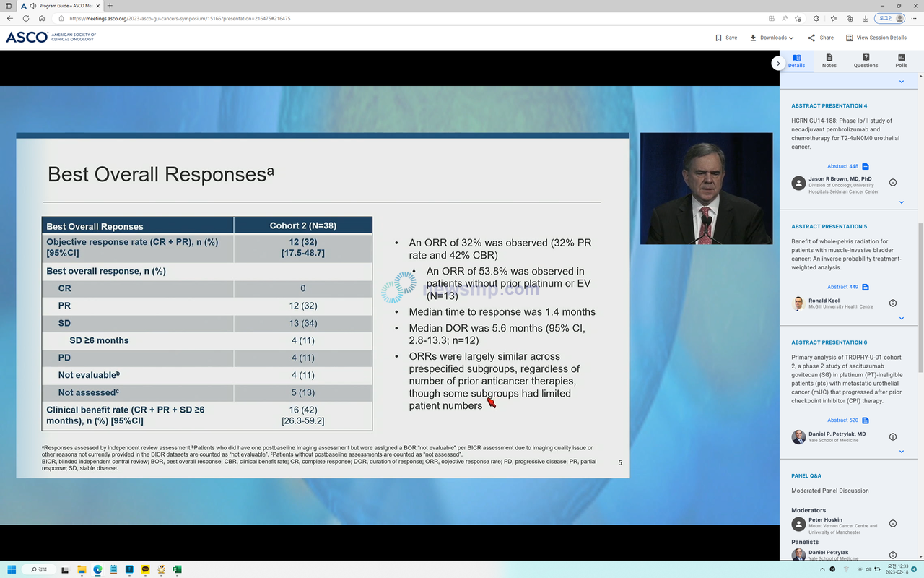924x578 pixels.
Task: Open View Session Details
Action: point(876,38)
